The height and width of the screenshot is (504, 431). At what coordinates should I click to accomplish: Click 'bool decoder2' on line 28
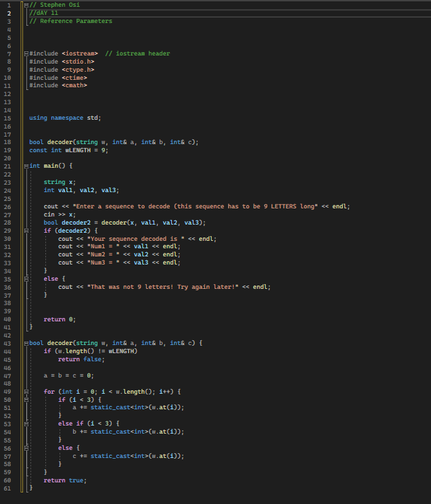click(67, 223)
